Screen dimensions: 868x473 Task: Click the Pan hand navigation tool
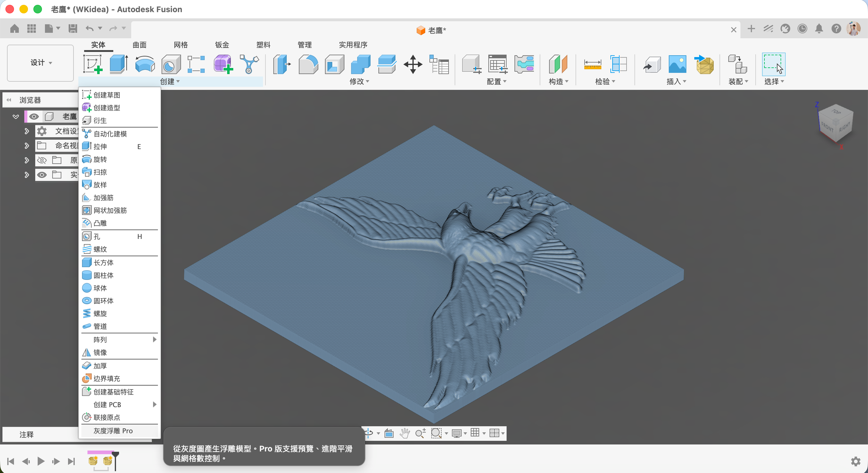[x=404, y=433]
